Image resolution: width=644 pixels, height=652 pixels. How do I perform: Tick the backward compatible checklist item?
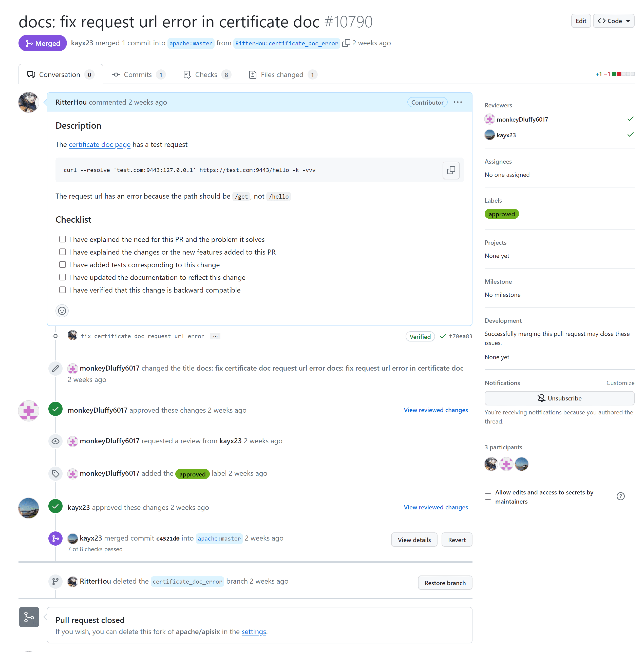pyautogui.click(x=62, y=290)
